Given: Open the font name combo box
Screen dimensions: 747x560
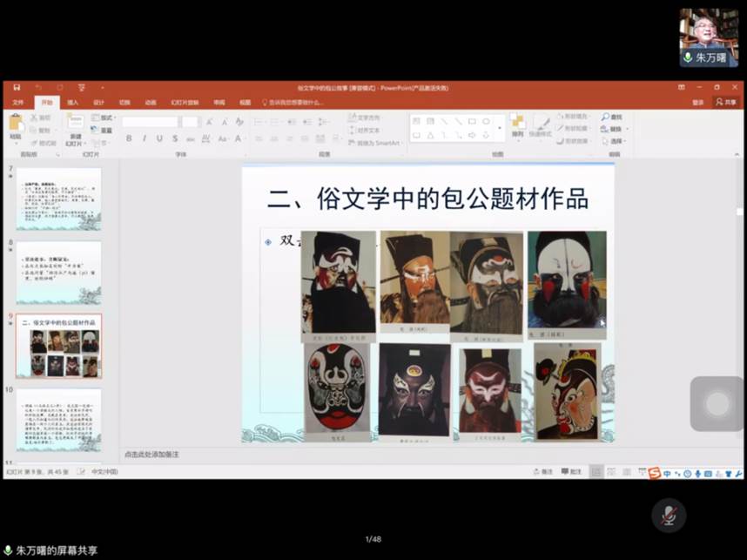Looking at the screenshot, I should (150, 122).
